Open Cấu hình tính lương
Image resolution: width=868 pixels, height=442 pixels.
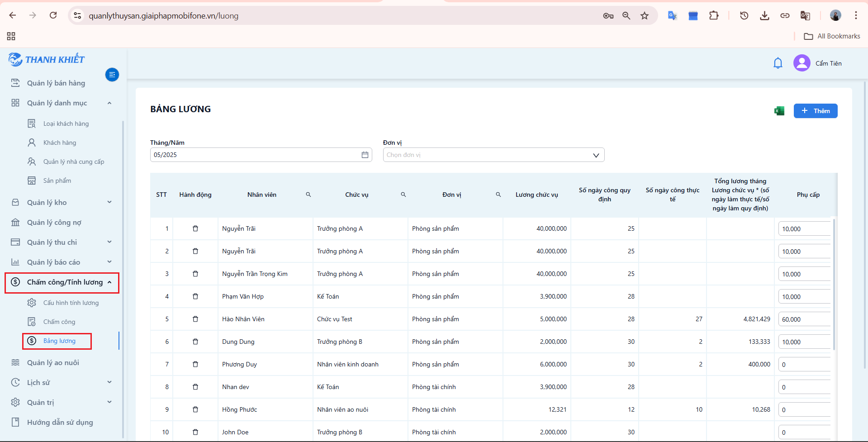(x=71, y=303)
